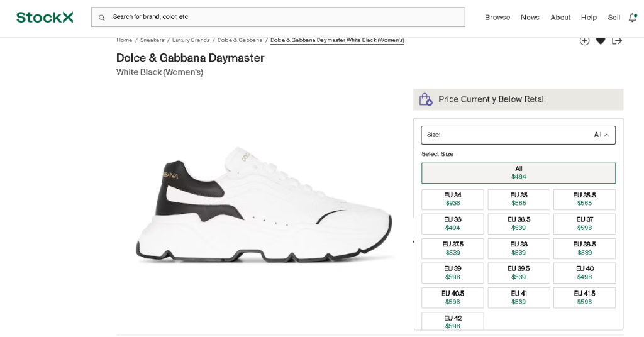
Task: Go to the Sell page
Action: [614, 18]
